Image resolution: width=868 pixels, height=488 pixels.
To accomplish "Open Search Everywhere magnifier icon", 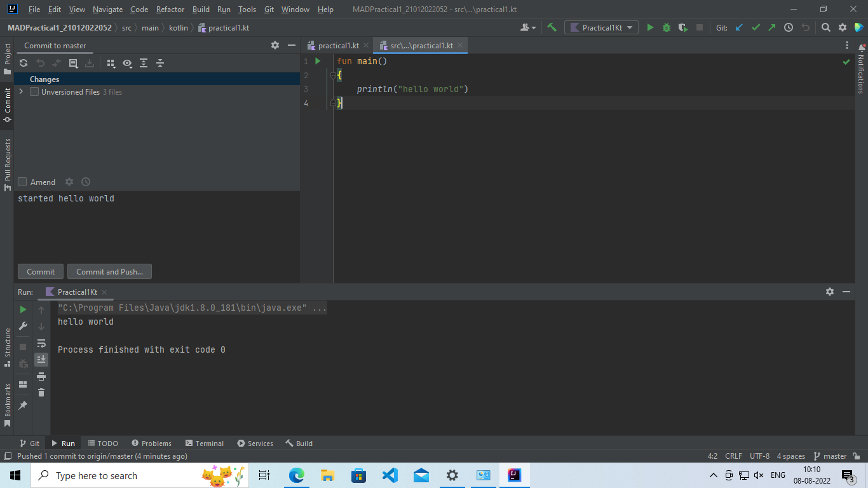I will point(826,27).
